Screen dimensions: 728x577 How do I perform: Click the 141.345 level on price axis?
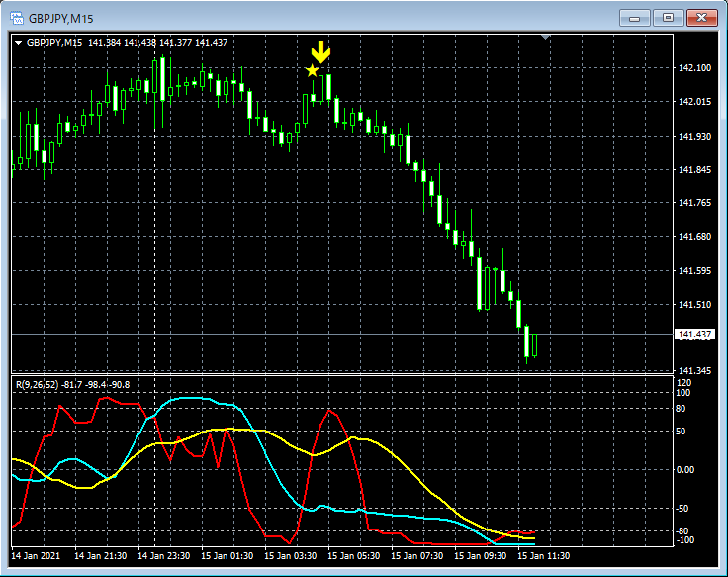pos(695,371)
